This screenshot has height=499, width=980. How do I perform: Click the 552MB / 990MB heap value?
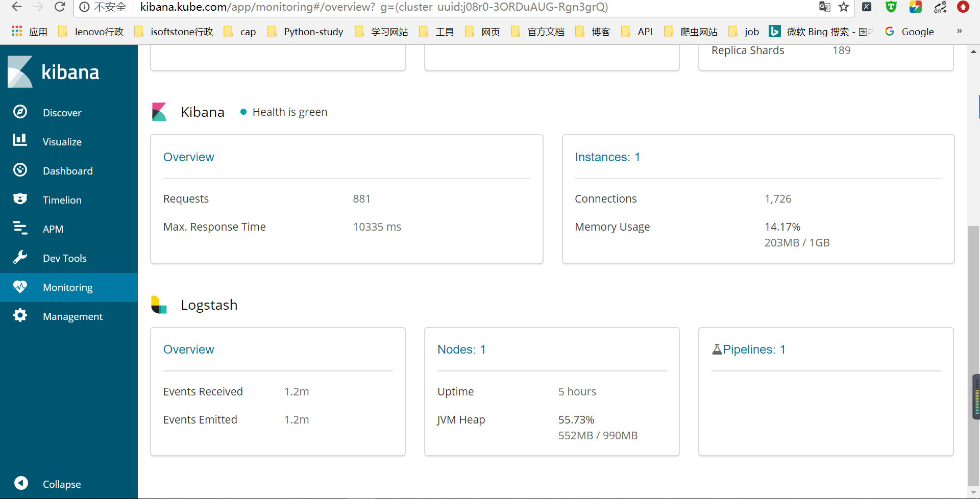click(x=598, y=436)
